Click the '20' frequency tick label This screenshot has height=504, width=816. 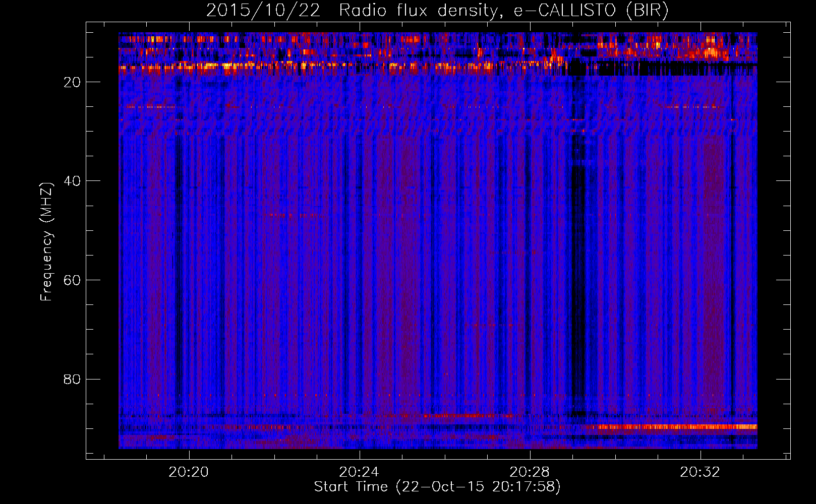click(73, 82)
